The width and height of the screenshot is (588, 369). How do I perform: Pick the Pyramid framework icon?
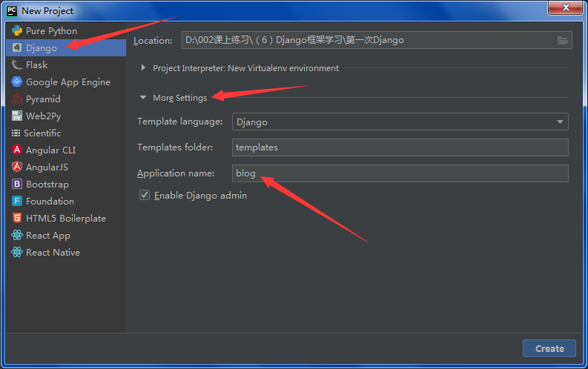coord(17,99)
